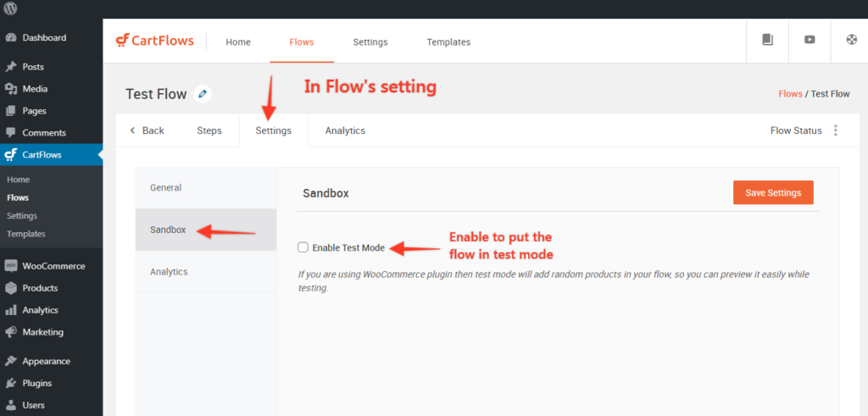This screenshot has width=868, height=416.
Task: Click the CartFlows sidebar menu icon
Action: click(x=10, y=155)
